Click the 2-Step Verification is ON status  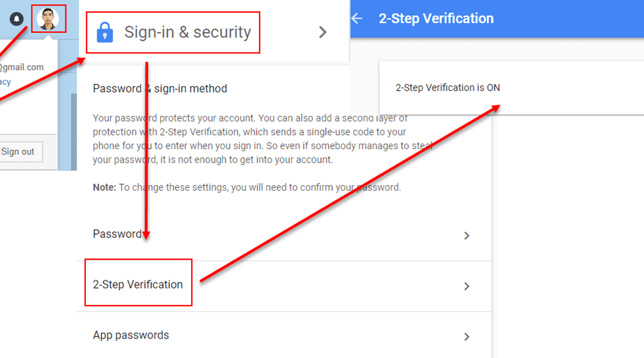tap(447, 87)
